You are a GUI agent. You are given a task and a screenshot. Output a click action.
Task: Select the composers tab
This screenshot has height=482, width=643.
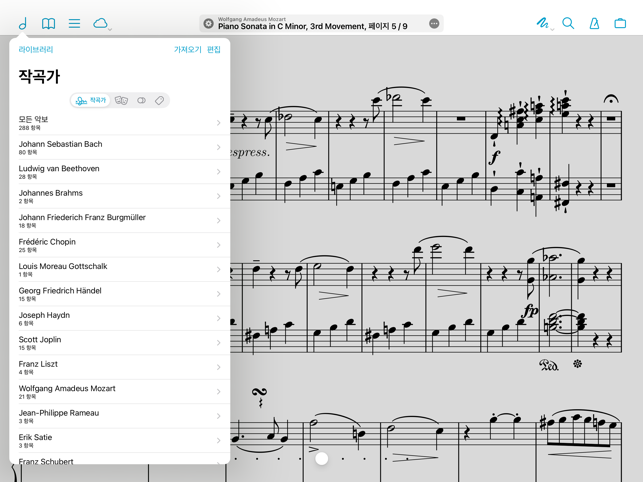tap(91, 101)
